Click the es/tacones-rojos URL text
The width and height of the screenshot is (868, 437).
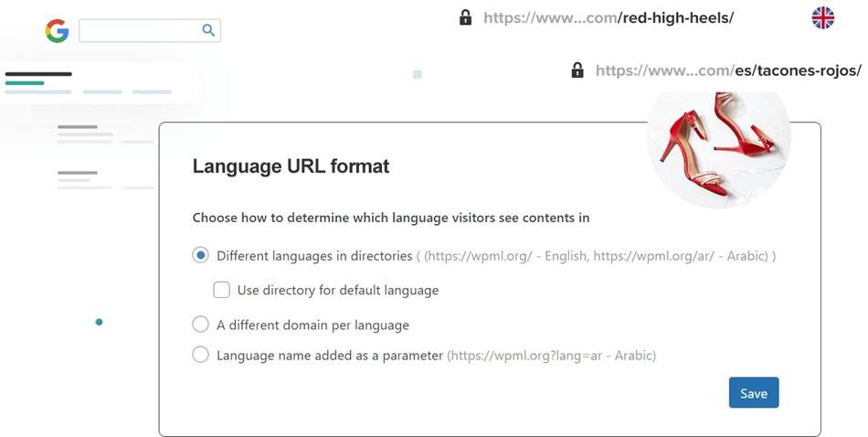tap(728, 70)
